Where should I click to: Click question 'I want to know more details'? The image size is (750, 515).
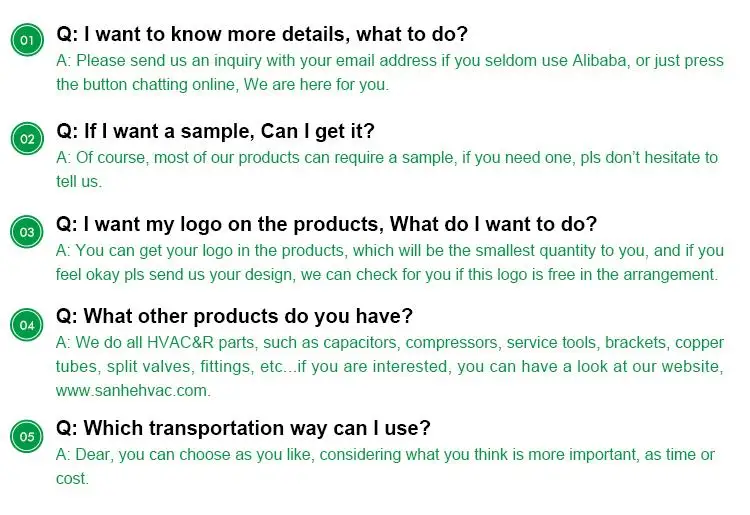click(x=261, y=35)
